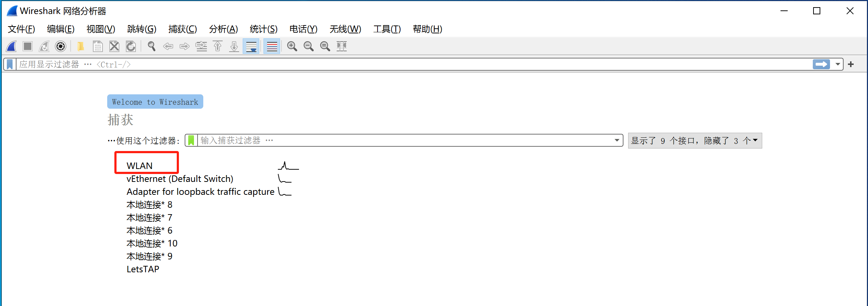This screenshot has height=306, width=868.
Task: Jump to last packet icon
Action: click(234, 46)
